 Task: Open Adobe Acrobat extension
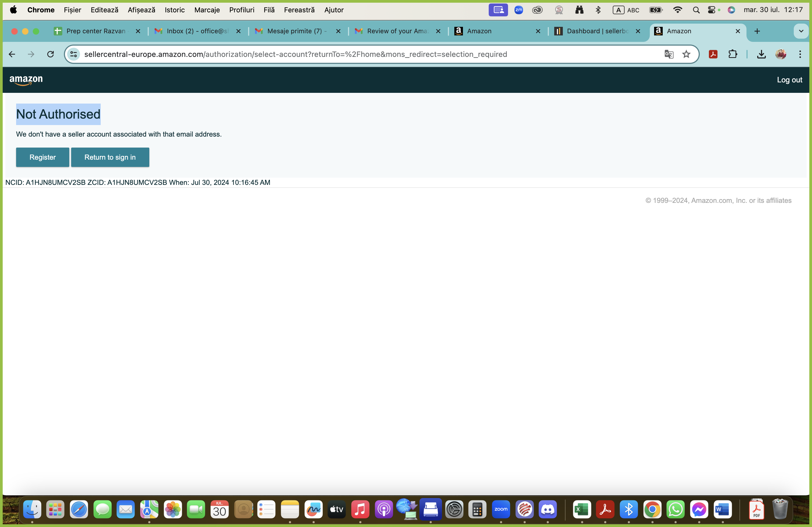(713, 54)
